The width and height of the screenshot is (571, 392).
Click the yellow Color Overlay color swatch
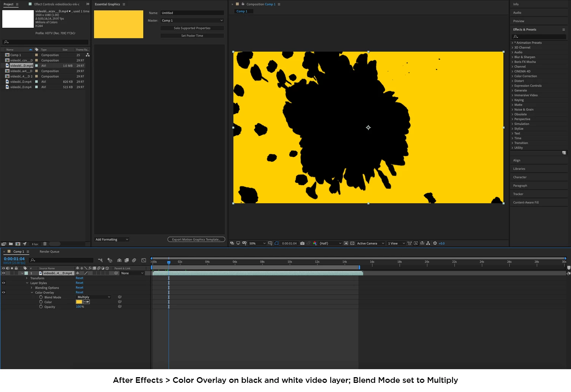click(79, 302)
